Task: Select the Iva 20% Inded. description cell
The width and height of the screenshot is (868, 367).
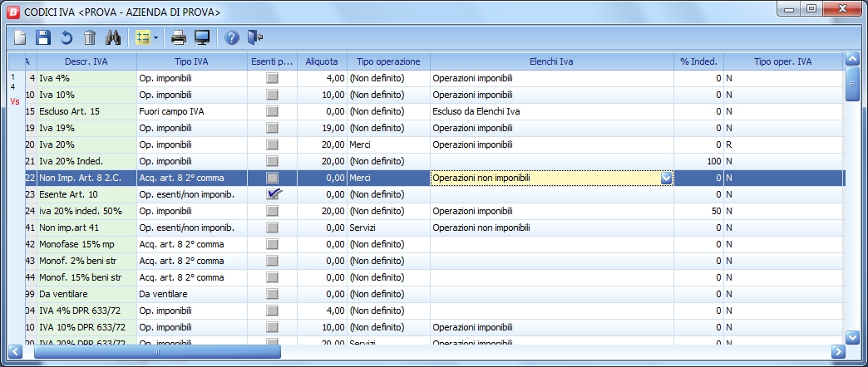Action: [86, 161]
